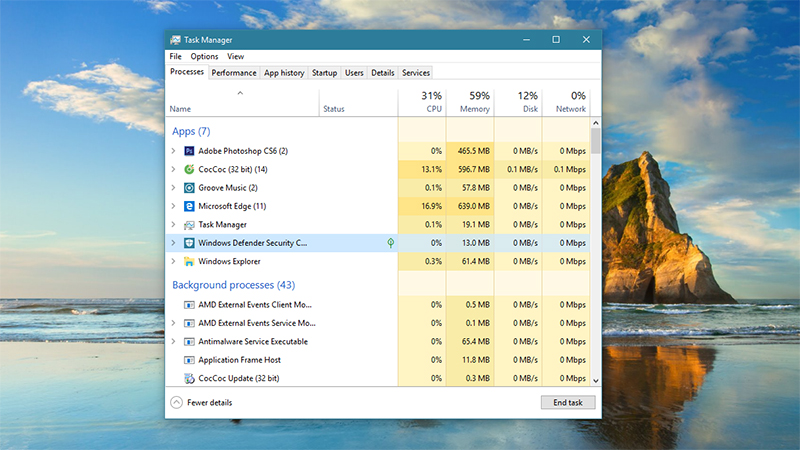Select the CocCoc Update (32 bit) name
The height and width of the screenshot is (450, 800).
239,378
